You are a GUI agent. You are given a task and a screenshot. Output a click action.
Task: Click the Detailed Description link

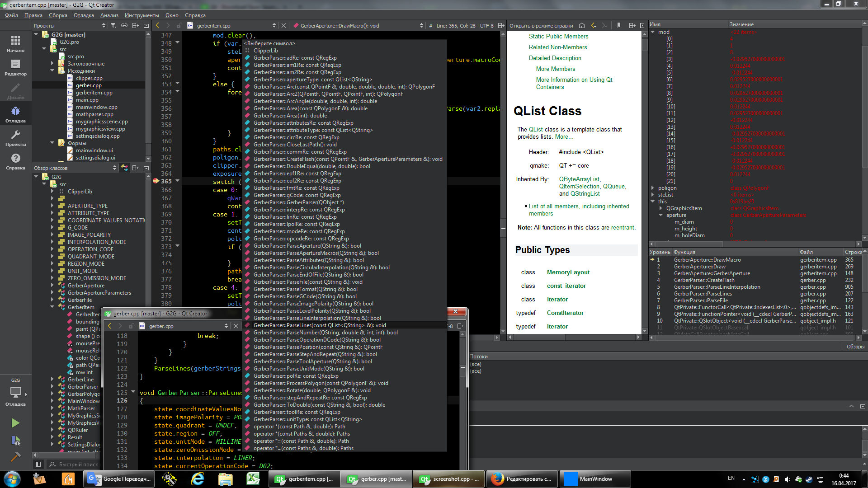tap(555, 58)
